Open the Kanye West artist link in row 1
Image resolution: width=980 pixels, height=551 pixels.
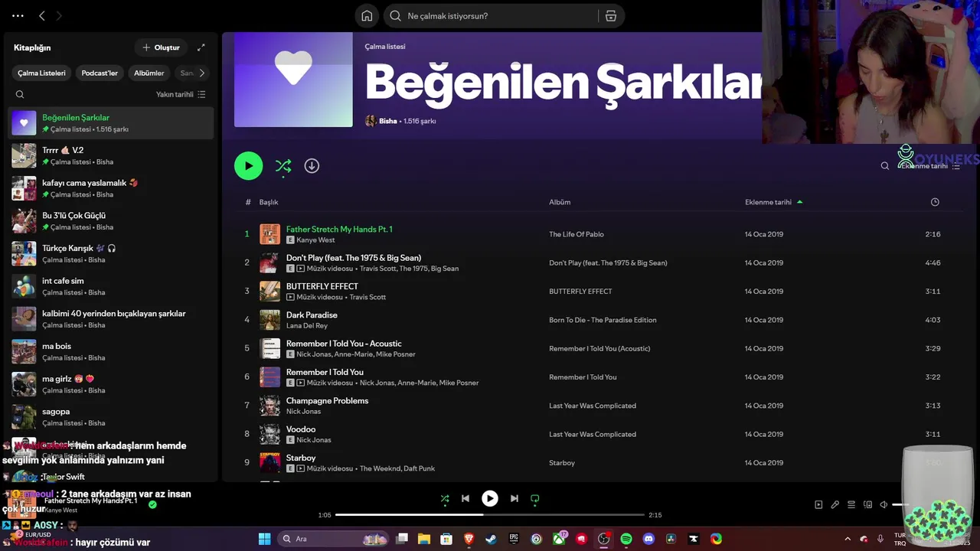pos(315,240)
